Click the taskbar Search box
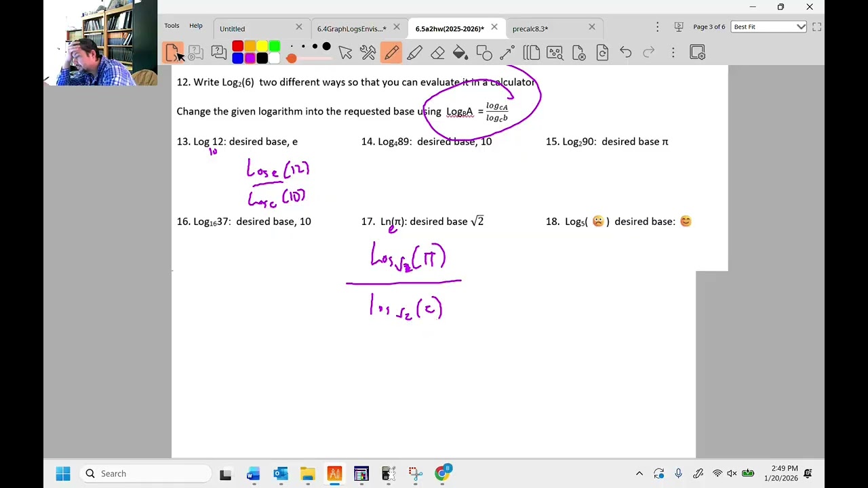Viewport: 868px width, 488px height. coord(146,473)
